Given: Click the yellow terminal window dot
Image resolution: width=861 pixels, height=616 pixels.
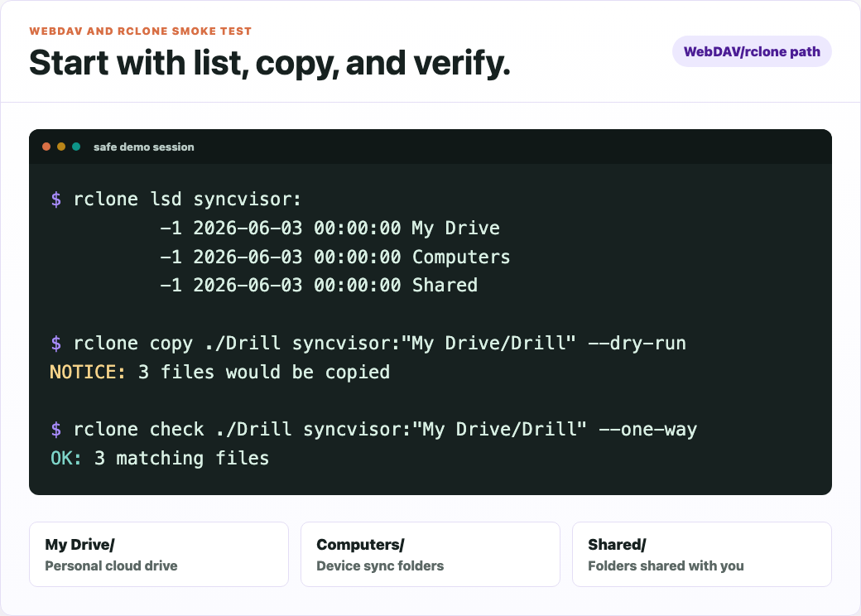Looking at the screenshot, I should 61,147.
